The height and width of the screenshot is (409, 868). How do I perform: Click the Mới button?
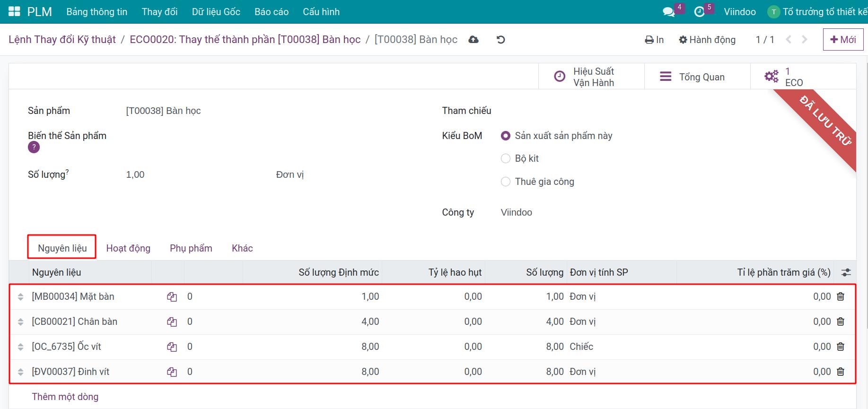tap(842, 40)
